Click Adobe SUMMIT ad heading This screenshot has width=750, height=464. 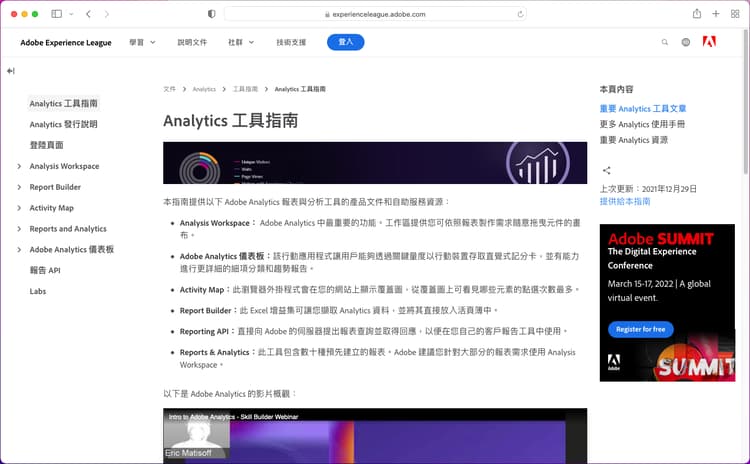point(661,238)
